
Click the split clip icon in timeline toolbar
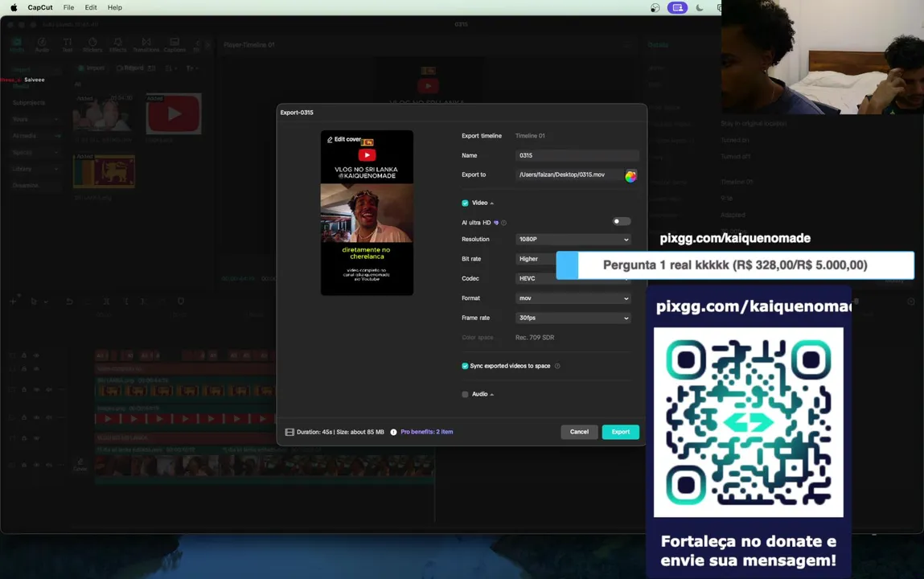tap(107, 301)
